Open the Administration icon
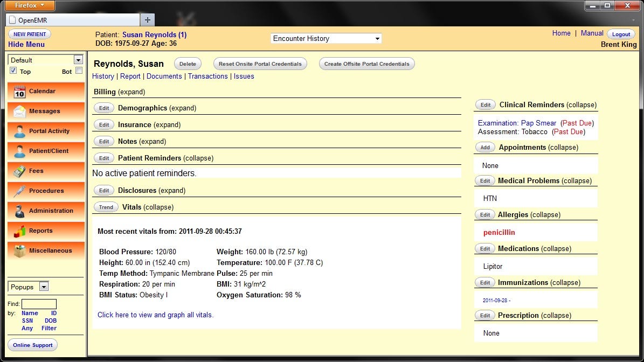The image size is (644, 362). tap(19, 211)
